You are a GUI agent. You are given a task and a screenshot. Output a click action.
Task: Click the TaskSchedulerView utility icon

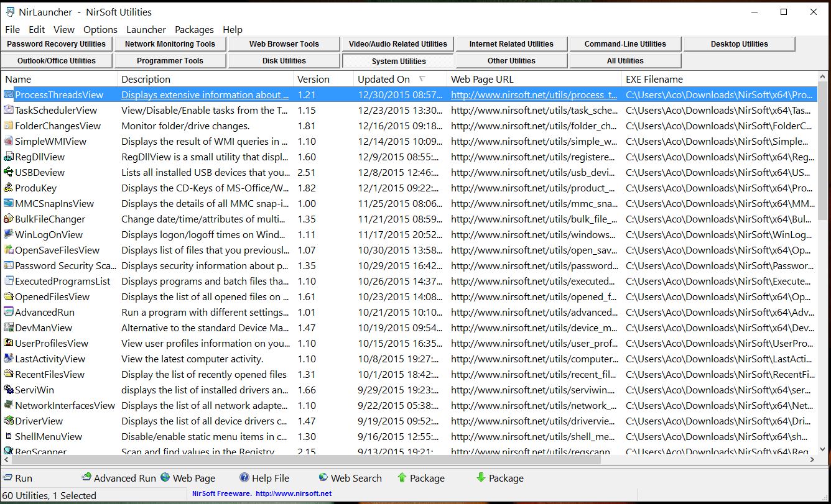tap(9, 110)
